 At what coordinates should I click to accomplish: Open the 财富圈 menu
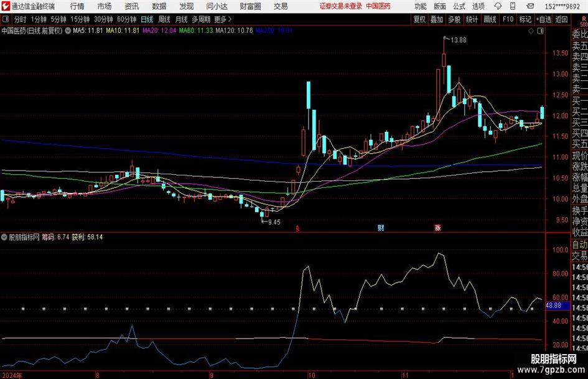coord(250,6)
